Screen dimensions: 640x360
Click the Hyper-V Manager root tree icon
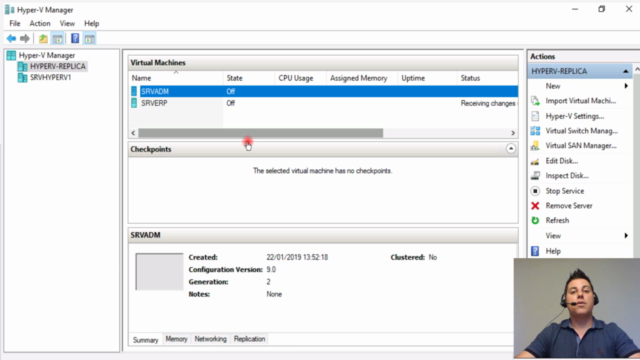[11, 55]
